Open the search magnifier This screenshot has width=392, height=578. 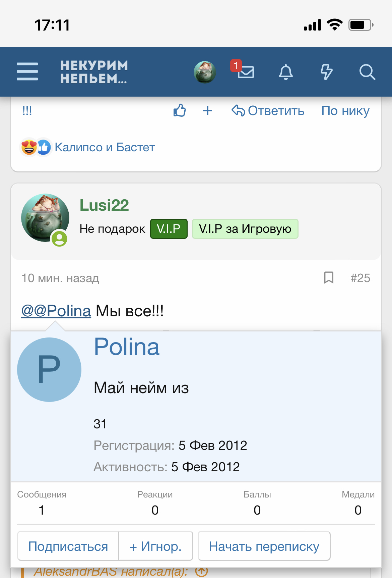367,72
